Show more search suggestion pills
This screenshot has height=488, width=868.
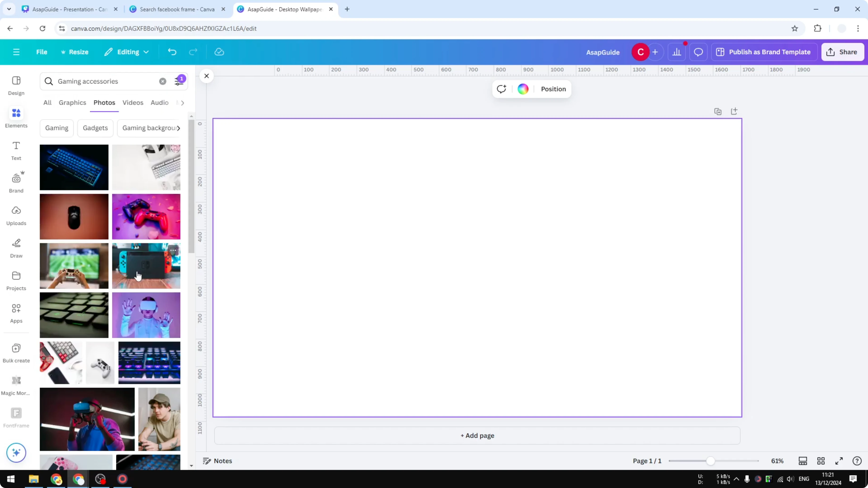click(179, 128)
